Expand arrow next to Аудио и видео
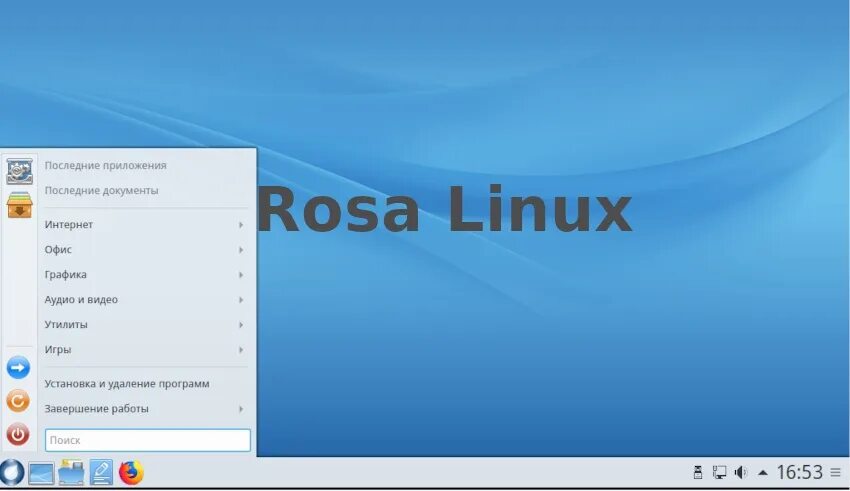The image size is (850, 491). (x=241, y=299)
